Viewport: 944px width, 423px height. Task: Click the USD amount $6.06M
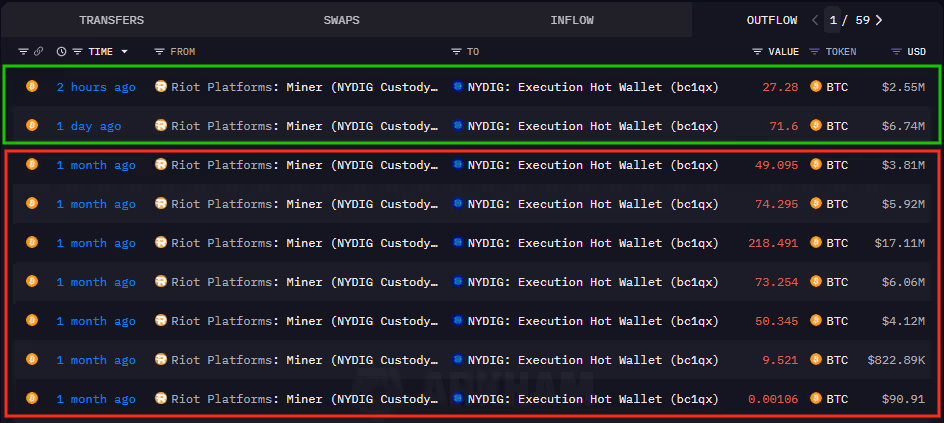(x=903, y=282)
